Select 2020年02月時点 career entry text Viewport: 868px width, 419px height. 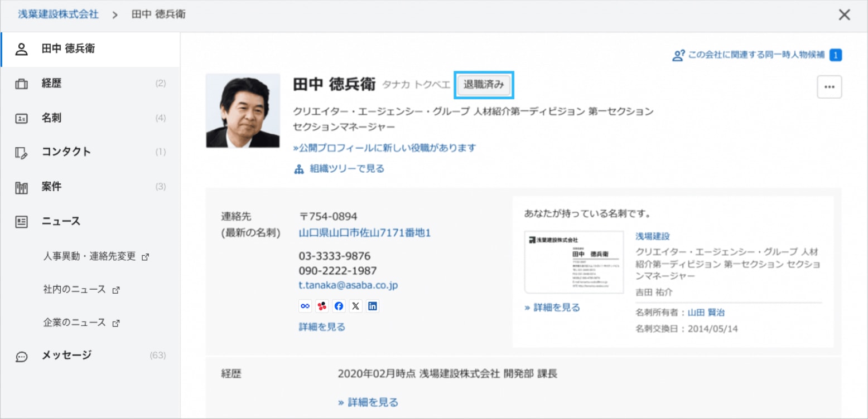tap(447, 374)
